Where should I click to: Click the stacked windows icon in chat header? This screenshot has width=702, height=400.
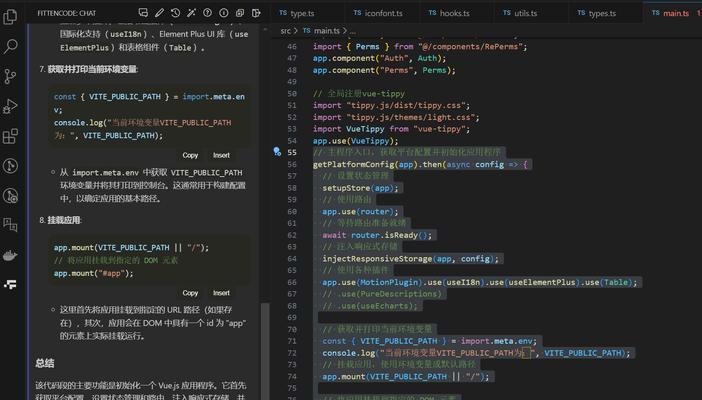point(240,13)
